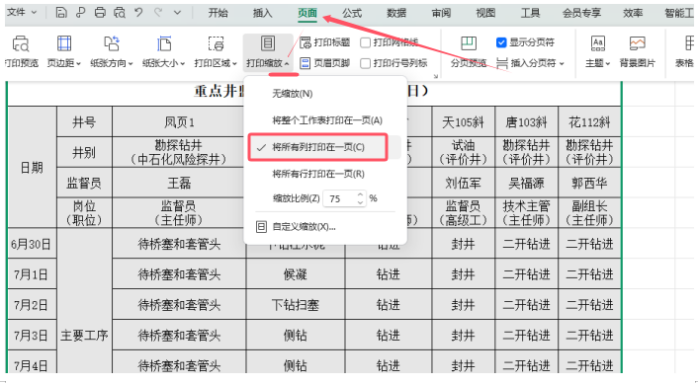Click the undo arrow icon

[x=138, y=13]
